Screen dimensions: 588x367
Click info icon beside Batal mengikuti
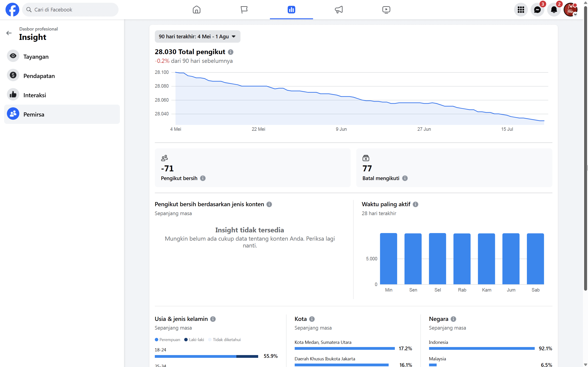point(405,178)
